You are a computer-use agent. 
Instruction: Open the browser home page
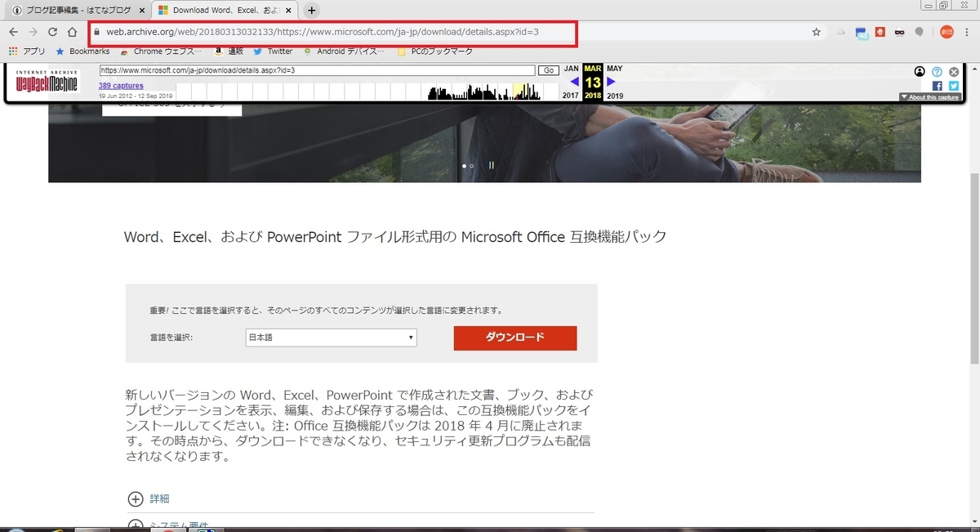pyautogui.click(x=73, y=32)
